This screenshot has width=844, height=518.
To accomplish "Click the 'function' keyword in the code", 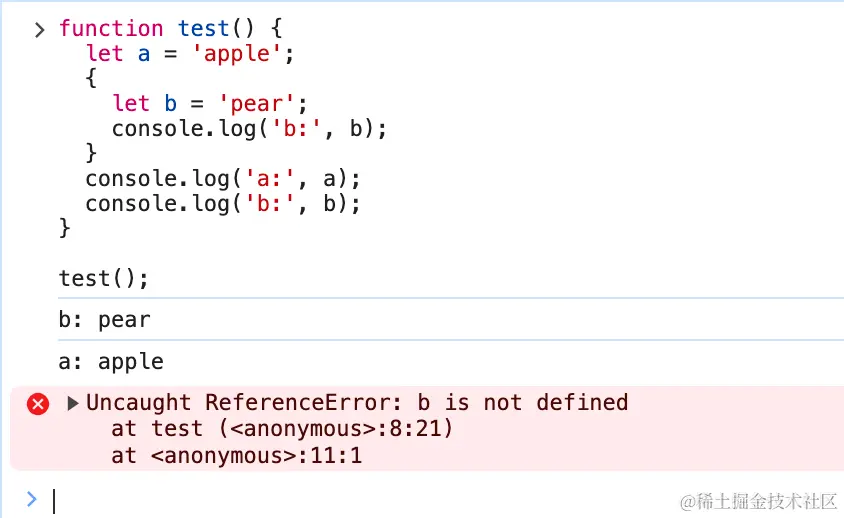I will pyautogui.click(x=111, y=29).
